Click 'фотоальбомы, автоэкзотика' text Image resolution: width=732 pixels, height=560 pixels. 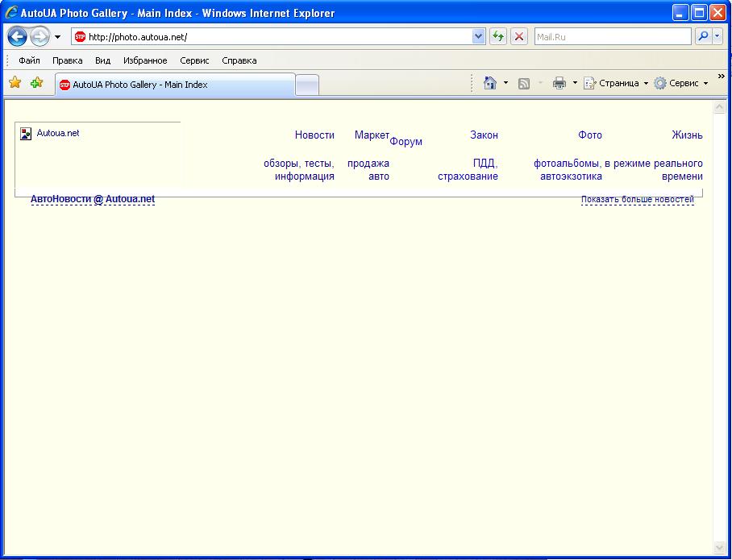(568, 170)
